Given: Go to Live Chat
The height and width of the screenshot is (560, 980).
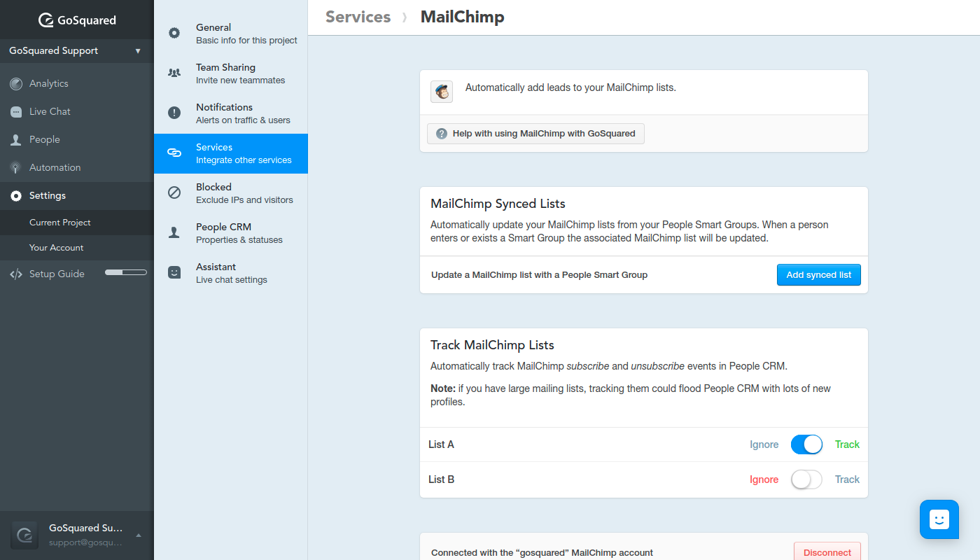Looking at the screenshot, I should (77, 112).
